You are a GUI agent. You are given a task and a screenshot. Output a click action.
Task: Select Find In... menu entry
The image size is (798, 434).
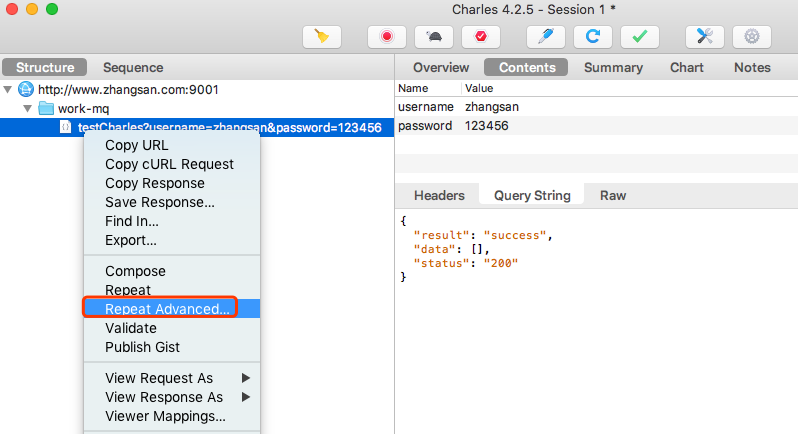pos(172,221)
